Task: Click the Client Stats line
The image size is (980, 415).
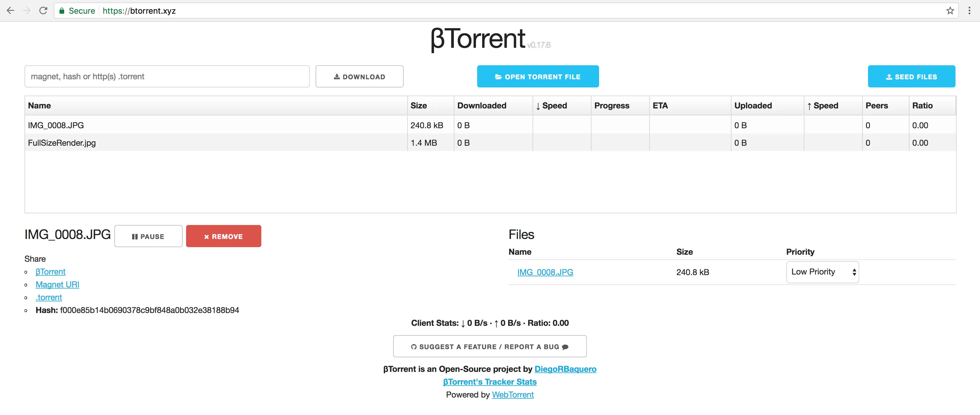Action: pyautogui.click(x=490, y=323)
